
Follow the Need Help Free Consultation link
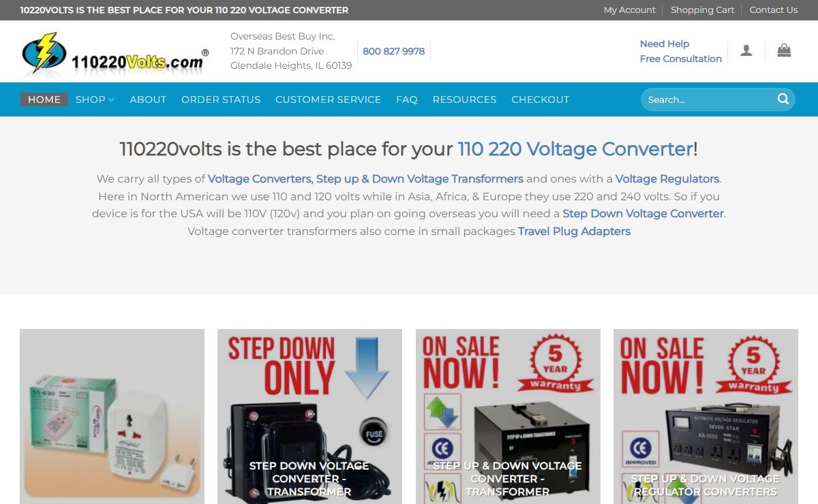680,51
